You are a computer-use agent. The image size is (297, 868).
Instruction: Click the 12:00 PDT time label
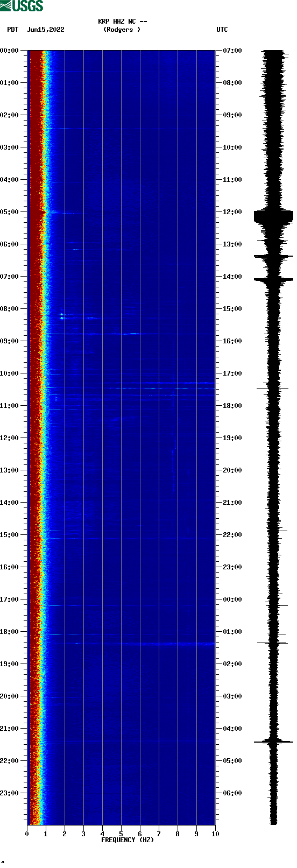point(10,438)
